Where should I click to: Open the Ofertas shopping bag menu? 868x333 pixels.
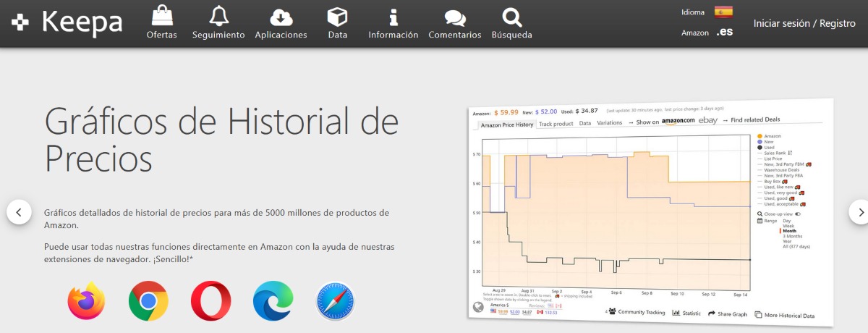pyautogui.click(x=161, y=22)
